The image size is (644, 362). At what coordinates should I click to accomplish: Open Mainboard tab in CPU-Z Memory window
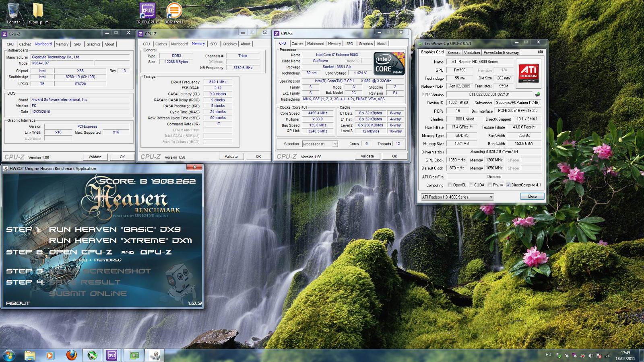point(179,44)
